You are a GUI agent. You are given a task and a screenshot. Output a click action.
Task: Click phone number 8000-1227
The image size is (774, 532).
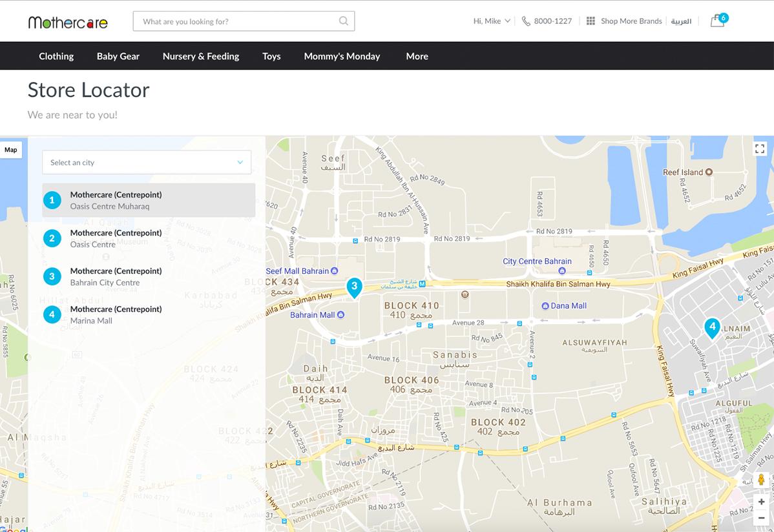[x=553, y=21]
